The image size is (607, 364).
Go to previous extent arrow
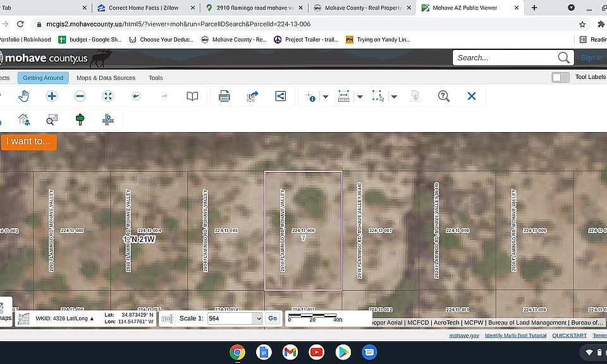136,96
